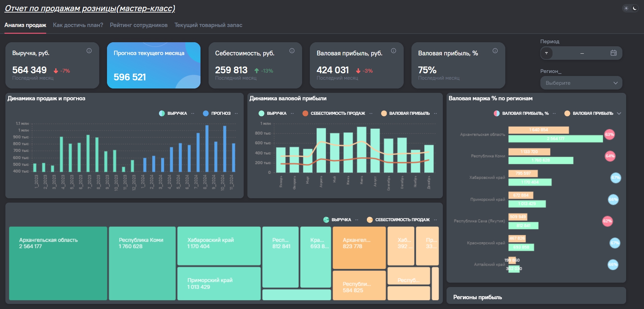
Task: Open info icon on Валовая прибыль, руб. card
Action: click(x=394, y=51)
